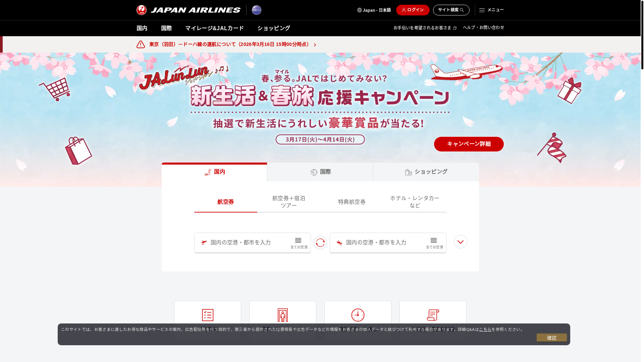This screenshot has height=362, width=644.
Task: Click the JAPAN AIRLINES wordmark
Action: click(x=196, y=10)
